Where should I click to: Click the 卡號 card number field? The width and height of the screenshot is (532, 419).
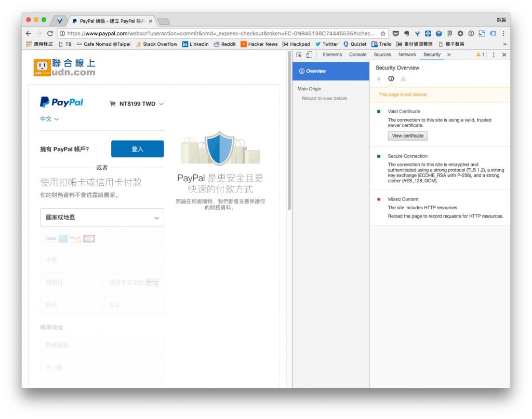tap(102, 260)
